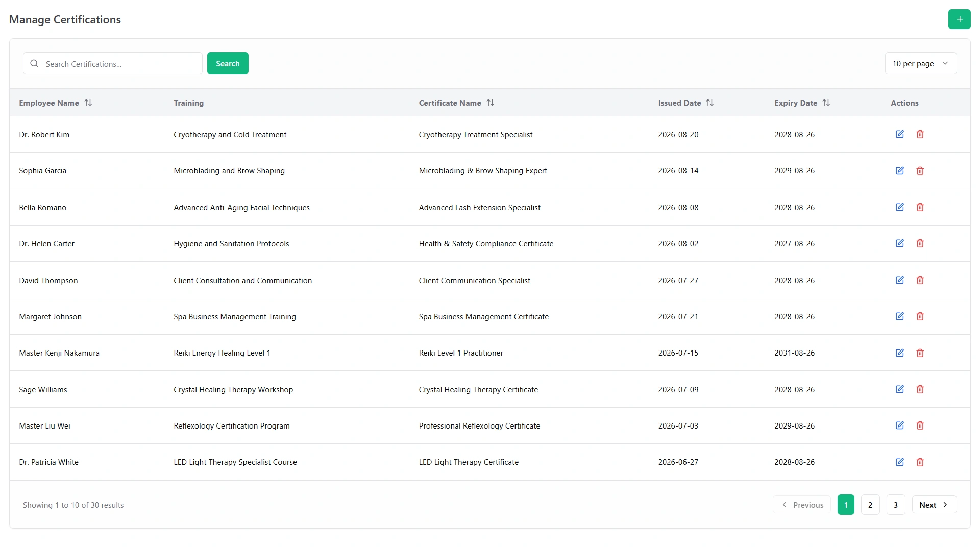Go to page 3
This screenshot has height=551, width=980.
(896, 505)
